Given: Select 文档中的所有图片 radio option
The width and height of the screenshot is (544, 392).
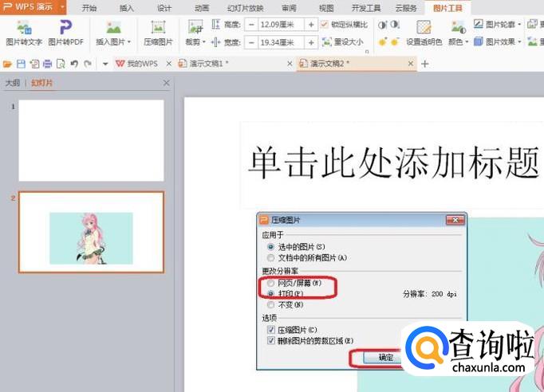Looking at the screenshot, I should tap(270, 257).
